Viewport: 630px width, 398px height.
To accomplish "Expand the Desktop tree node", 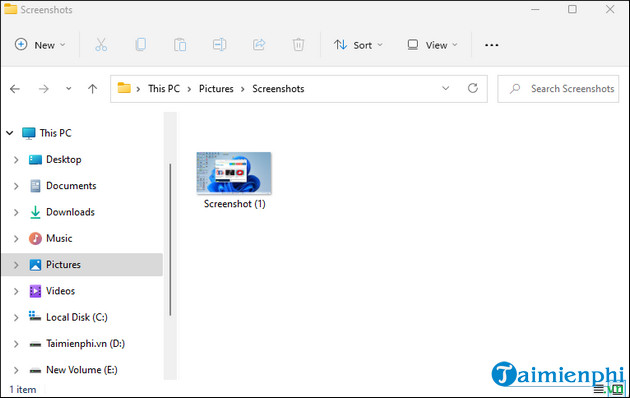I will click(16, 160).
